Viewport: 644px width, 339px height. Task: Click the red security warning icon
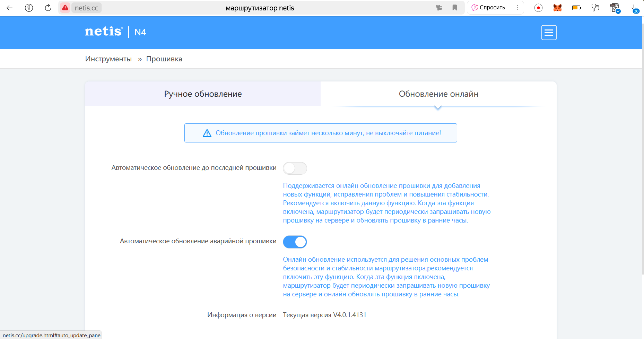(65, 8)
